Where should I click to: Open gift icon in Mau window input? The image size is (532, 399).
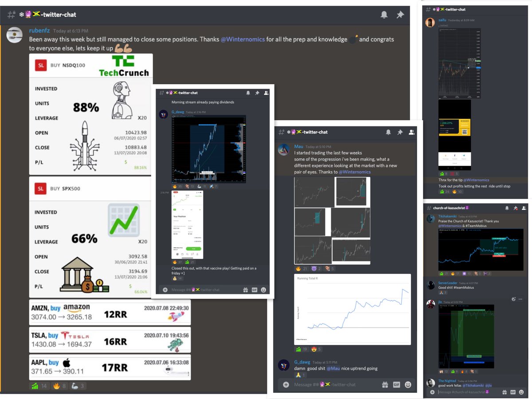coord(385,384)
